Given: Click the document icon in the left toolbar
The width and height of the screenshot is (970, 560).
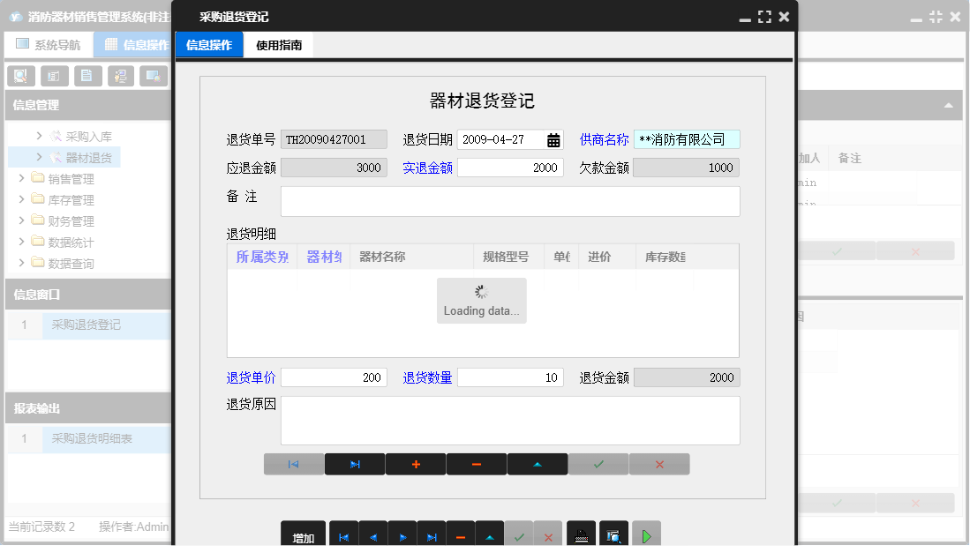Looking at the screenshot, I should coord(87,76).
